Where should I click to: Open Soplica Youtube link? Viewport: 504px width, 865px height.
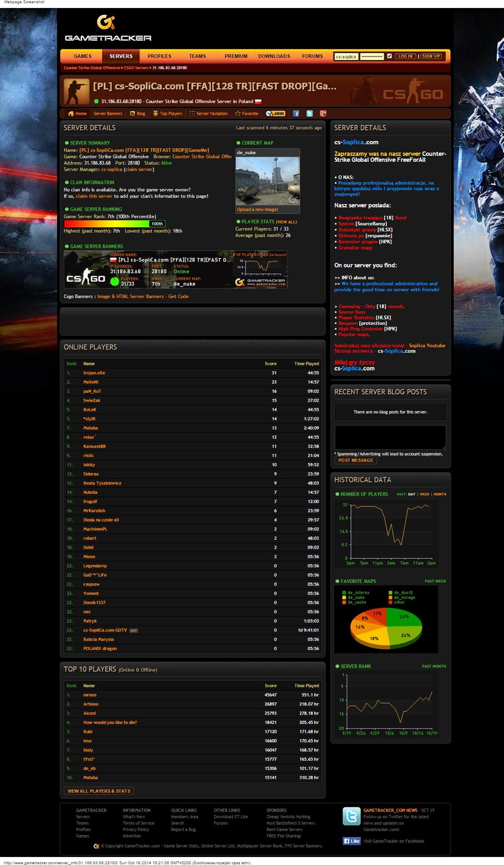[x=427, y=345]
